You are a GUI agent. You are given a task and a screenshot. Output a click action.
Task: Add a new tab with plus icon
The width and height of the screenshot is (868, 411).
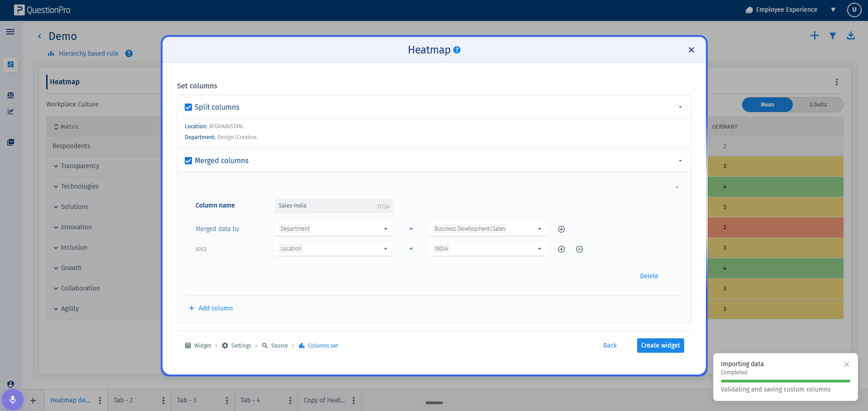click(33, 401)
